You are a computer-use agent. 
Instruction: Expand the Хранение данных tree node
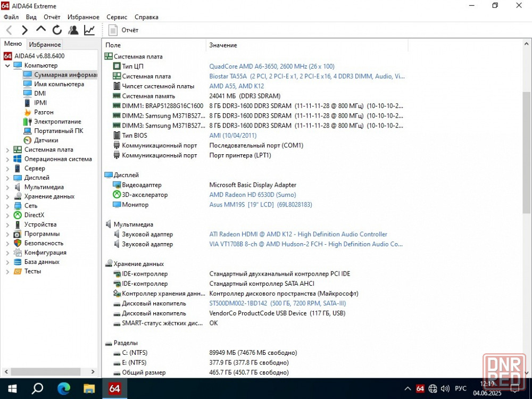coord(7,196)
